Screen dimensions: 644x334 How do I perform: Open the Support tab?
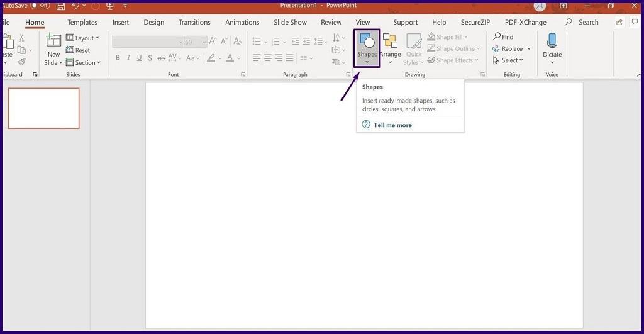[406, 22]
